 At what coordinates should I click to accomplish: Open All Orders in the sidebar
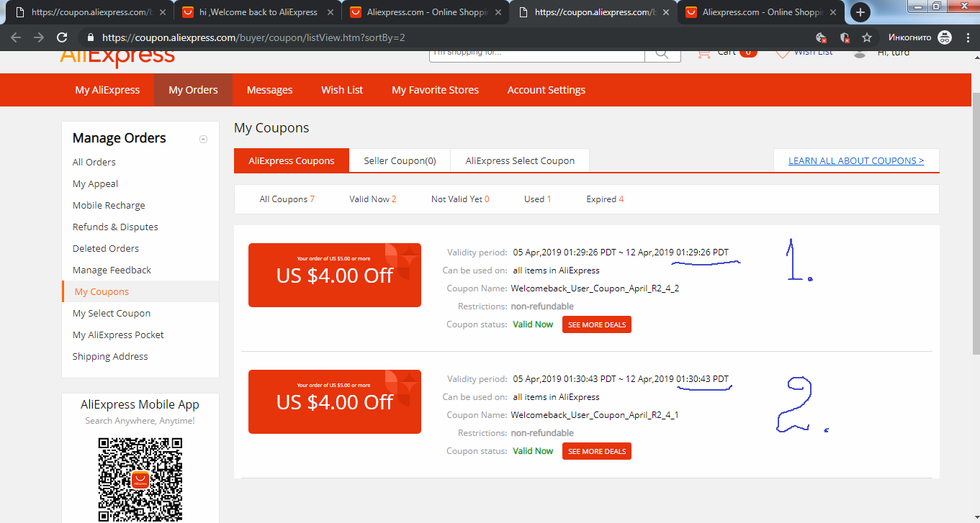click(94, 162)
